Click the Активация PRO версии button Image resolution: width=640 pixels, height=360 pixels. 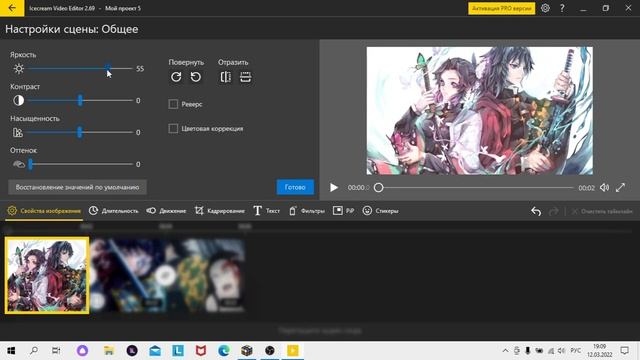pos(502,8)
